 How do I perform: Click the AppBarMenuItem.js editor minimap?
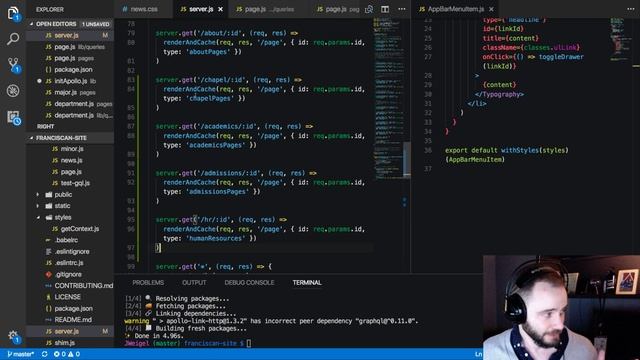[620, 39]
